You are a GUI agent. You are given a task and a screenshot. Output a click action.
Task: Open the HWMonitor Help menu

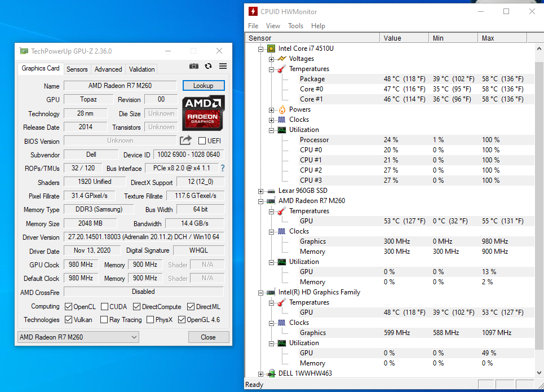(x=318, y=26)
